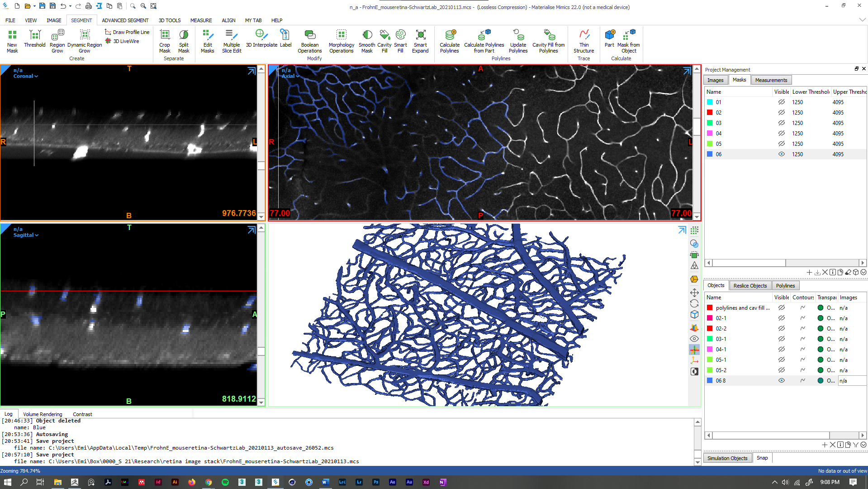Open the Thin Structure trace tool
The width and height of the screenshot is (868, 489).
coord(584,41)
